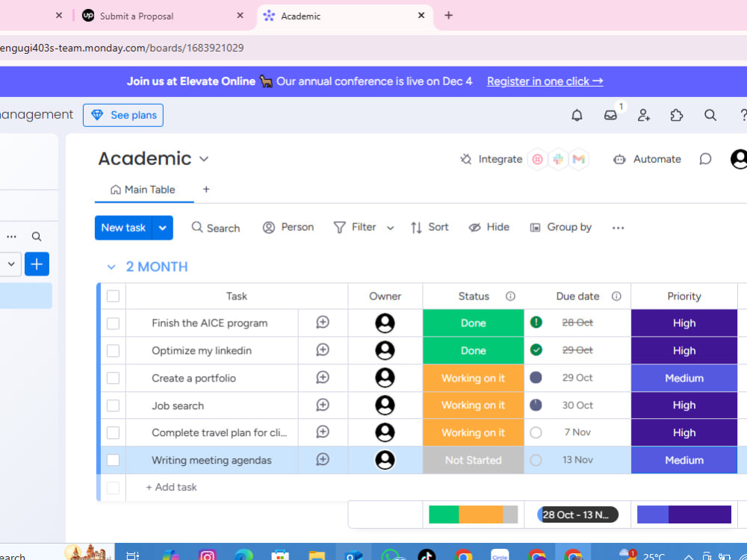
Task: Tick the select-all checkbox in header row
Action: pyautogui.click(x=113, y=296)
